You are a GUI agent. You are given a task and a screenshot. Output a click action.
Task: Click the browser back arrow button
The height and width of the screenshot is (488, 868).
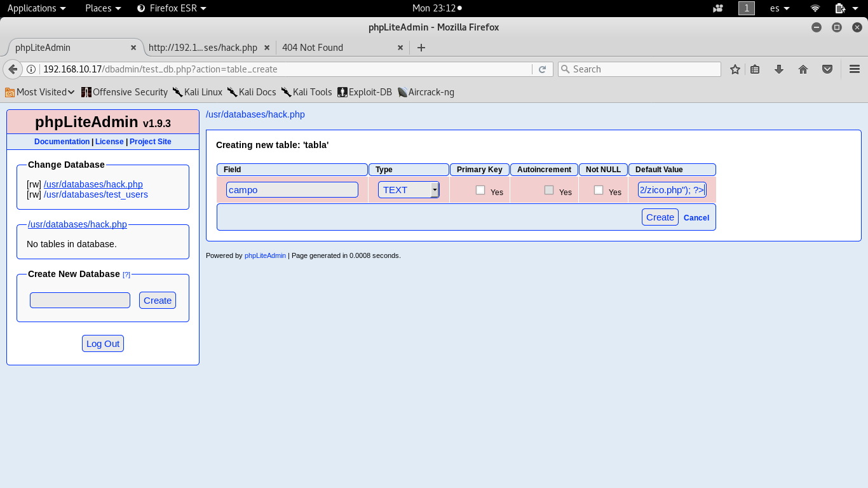pyautogui.click(x=13, y=69)
